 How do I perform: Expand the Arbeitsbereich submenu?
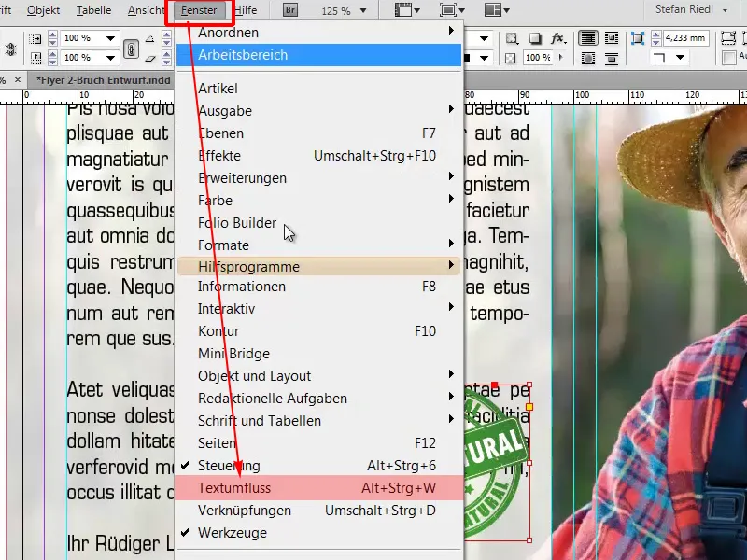pos(318,55)
